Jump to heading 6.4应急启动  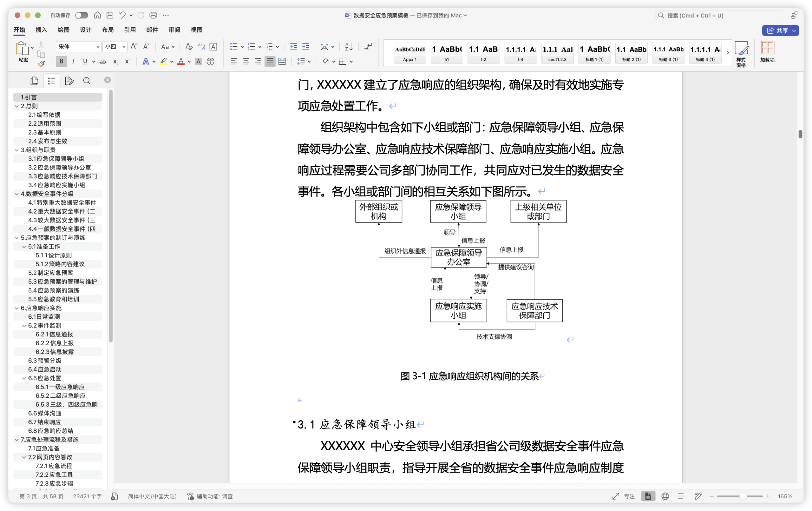pos(44,369)
